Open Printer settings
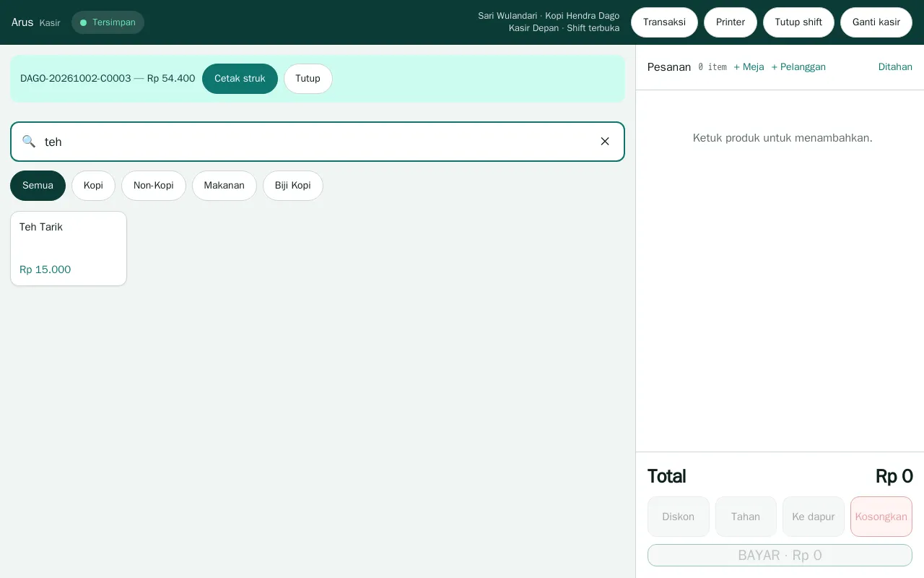 pos(731,22)
